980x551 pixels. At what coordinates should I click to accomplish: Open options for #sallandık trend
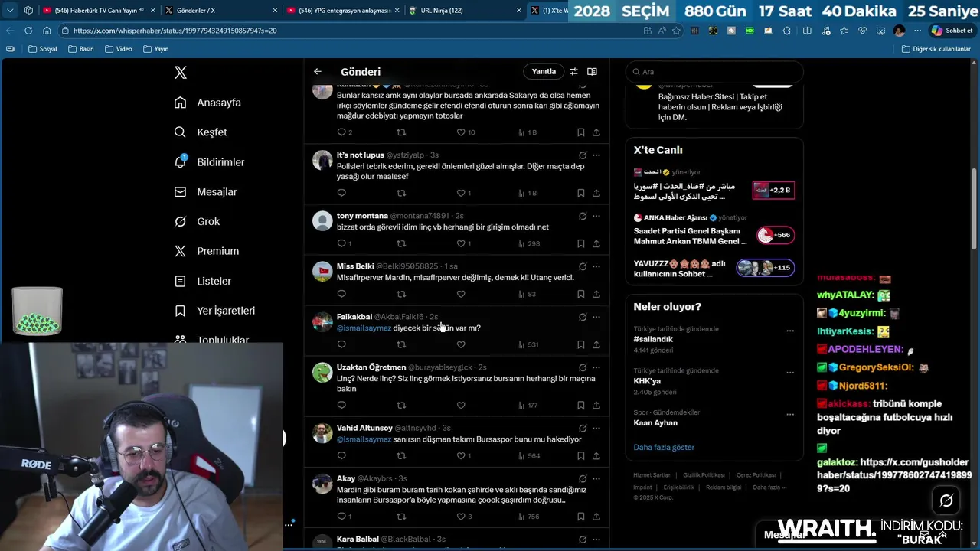[790, 331]
